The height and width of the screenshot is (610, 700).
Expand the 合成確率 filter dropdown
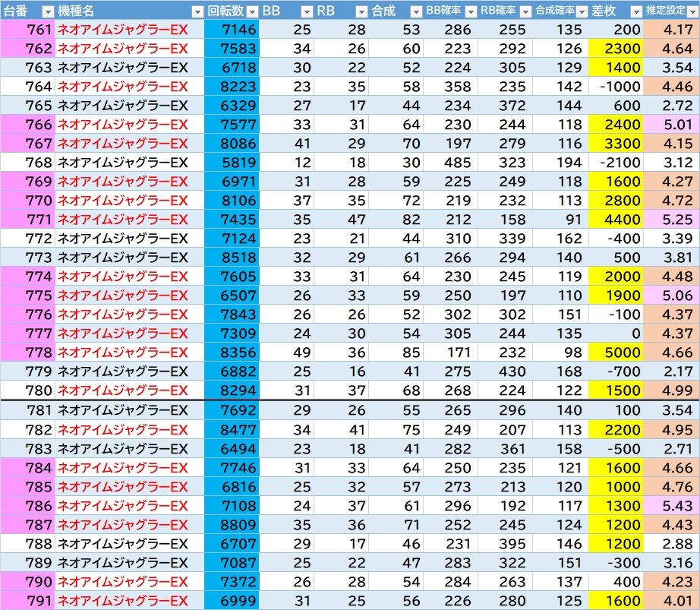[582, 11]
